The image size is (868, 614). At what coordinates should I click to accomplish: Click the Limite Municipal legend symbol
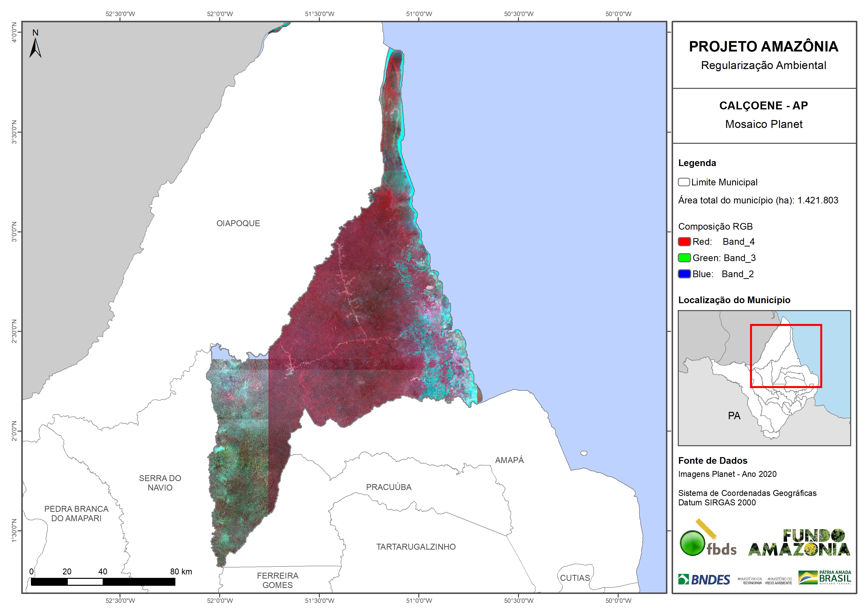(x=683, y=182)
